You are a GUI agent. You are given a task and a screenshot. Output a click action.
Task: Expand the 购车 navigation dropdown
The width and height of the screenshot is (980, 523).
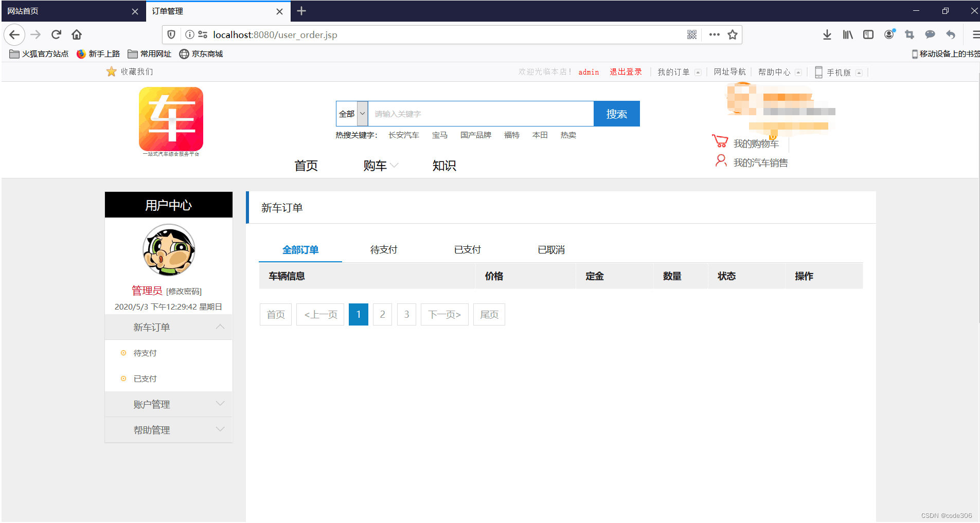[394, 166]
